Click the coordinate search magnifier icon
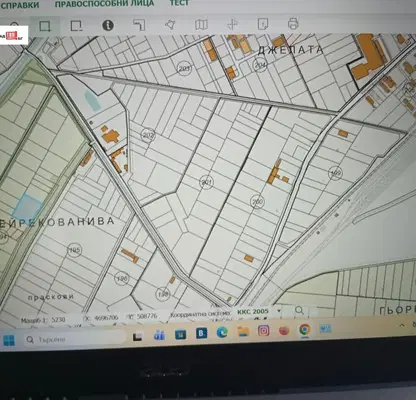The height and width of the screenshot is (400, 416). 299,311
